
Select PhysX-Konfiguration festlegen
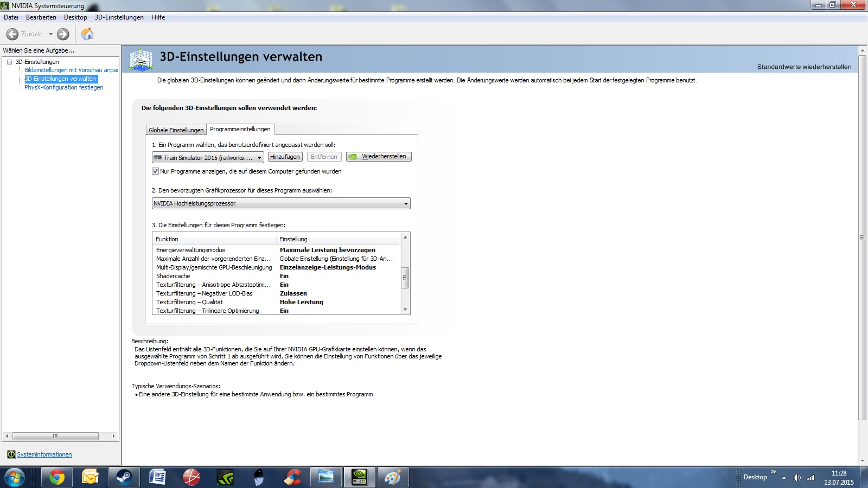[64, 87]
